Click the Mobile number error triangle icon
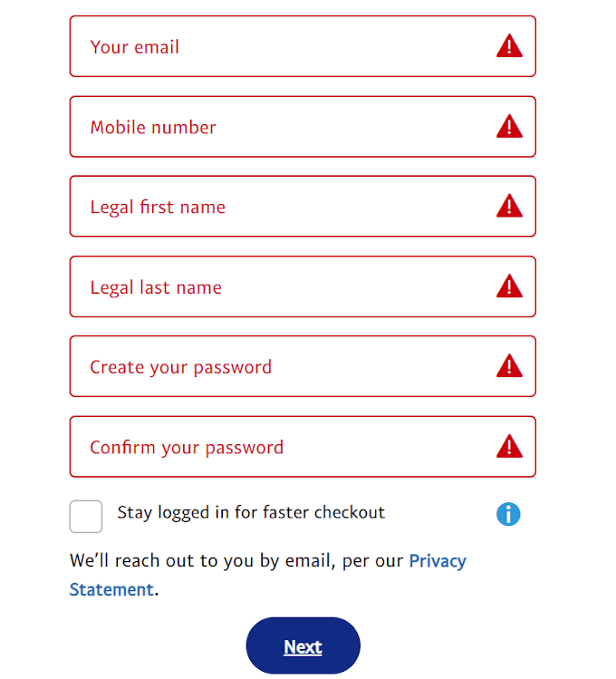The width and height of the screenshot is (616, 679). tap(509, 126)
